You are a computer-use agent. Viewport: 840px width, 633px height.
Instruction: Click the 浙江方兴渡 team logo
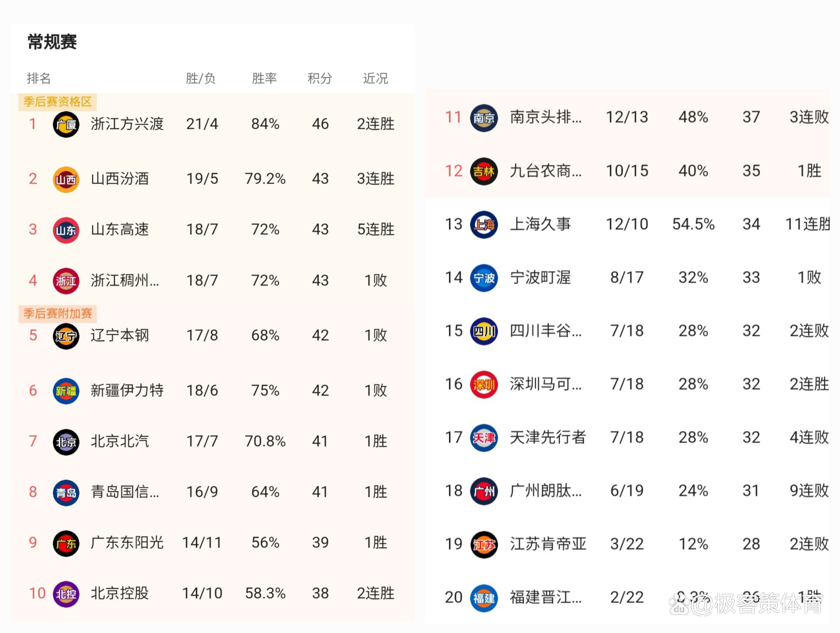pos(66,124)
